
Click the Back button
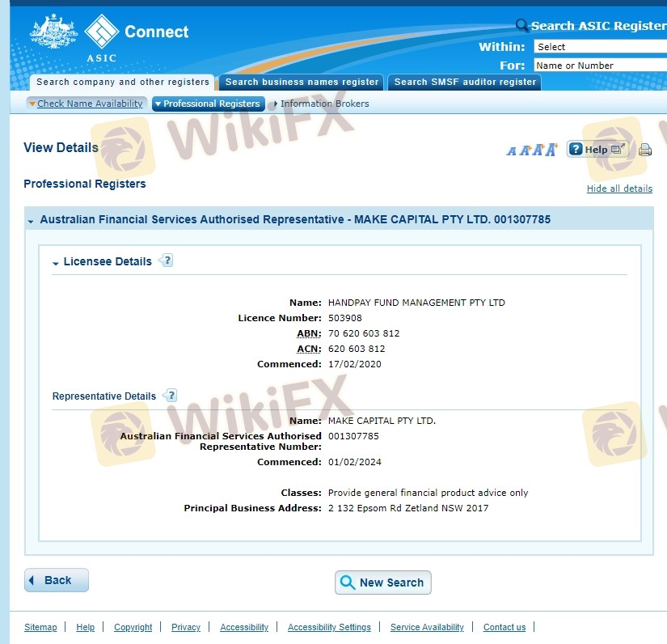pos(57,580)
